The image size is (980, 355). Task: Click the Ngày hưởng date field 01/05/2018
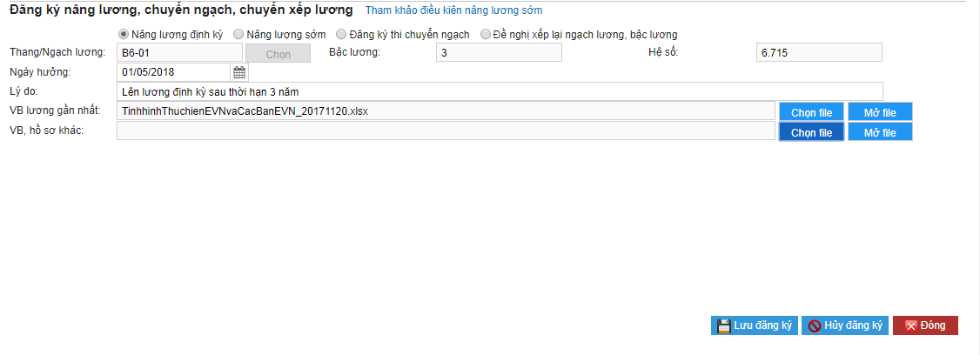tap(174, 72)
